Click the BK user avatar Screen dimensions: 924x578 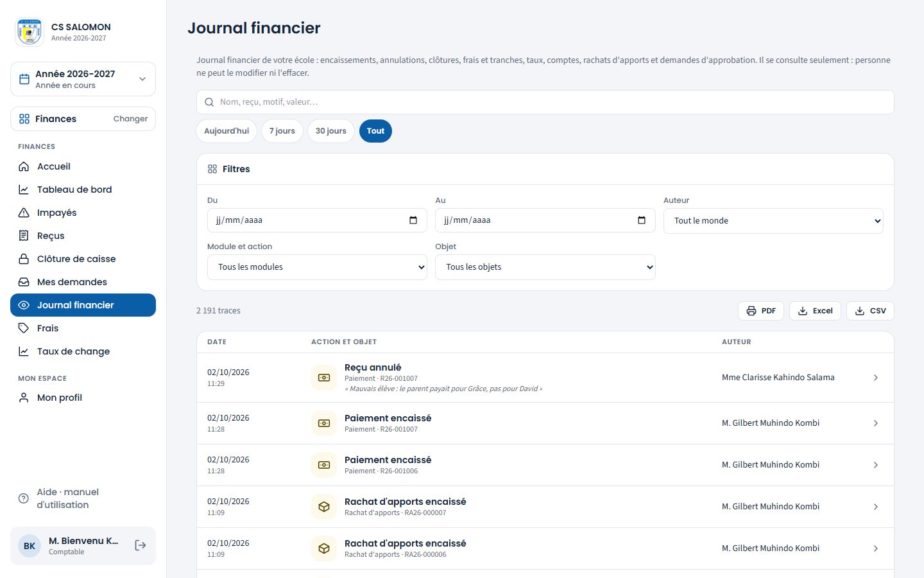coord(30,546)
